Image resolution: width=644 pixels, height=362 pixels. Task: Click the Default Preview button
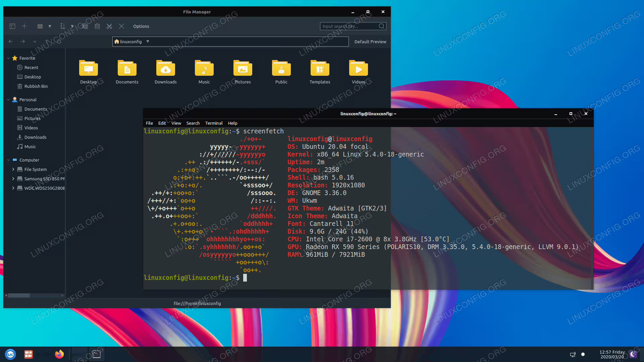pyautogui.click(x=370, y=42)
